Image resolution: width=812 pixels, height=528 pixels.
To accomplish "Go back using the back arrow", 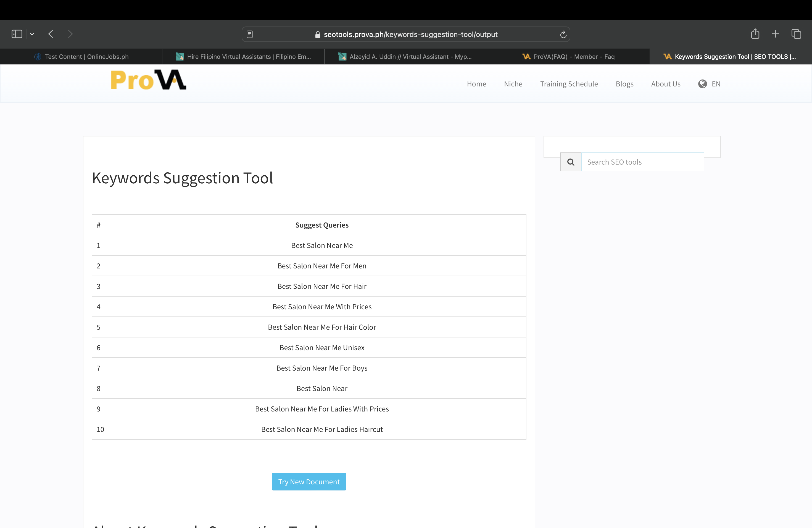I will (51, 34).
